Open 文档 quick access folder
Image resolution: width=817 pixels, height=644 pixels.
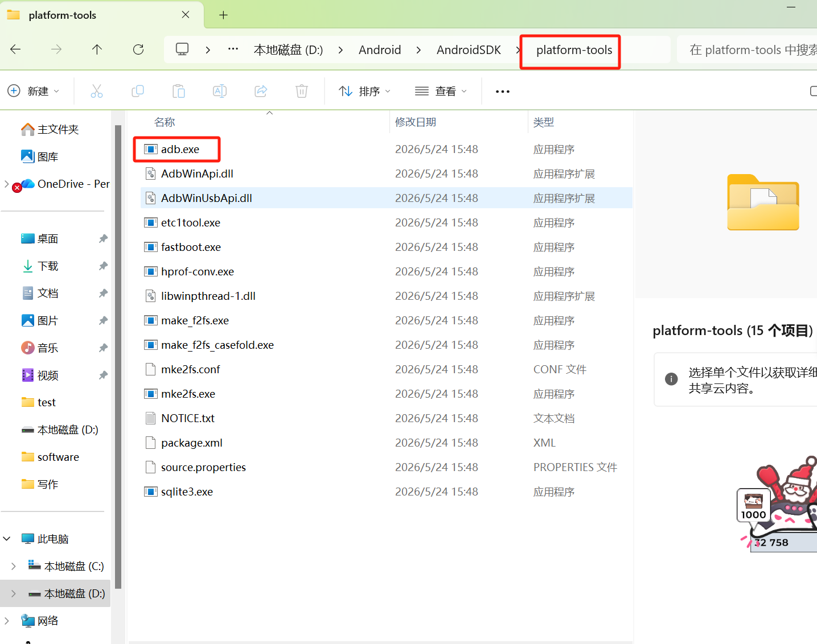pos(40,293)
